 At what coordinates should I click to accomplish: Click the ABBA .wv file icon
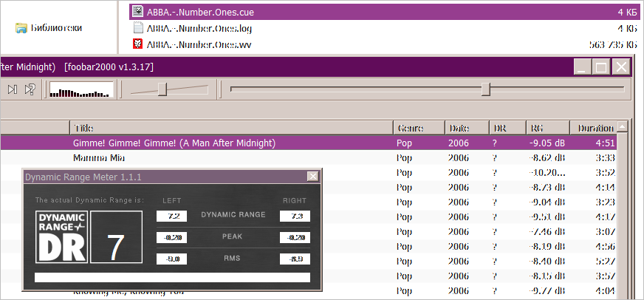point(137,44)
